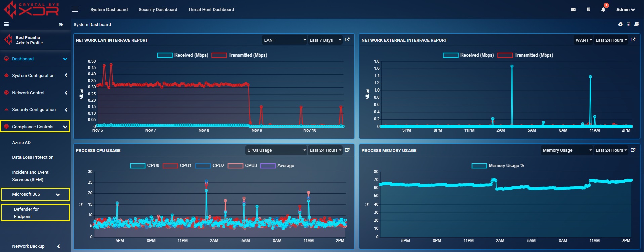644x252 pixels.
Task: Pop out the Network LAN Interface Report
Action: pyautogui.click(x=347, y=40)
